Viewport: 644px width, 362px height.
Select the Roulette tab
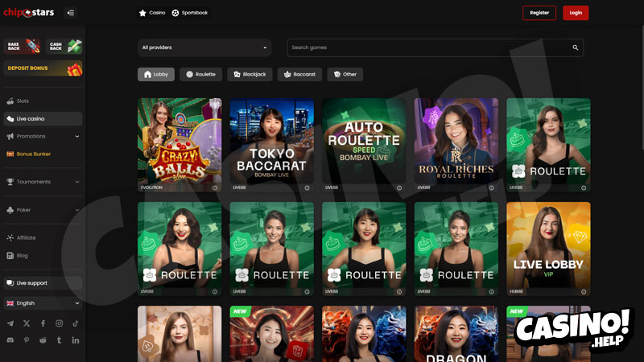pyautogui.click(x=200, y=74)
